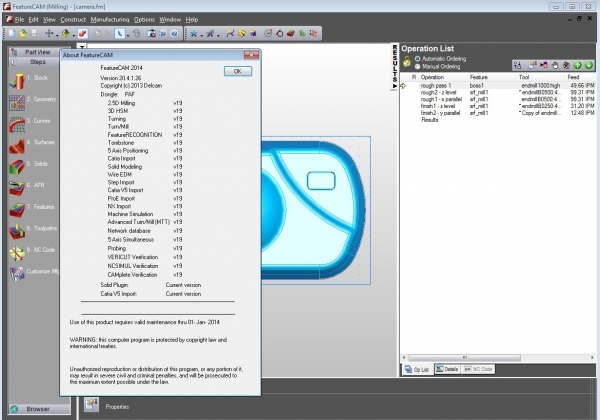Open the Options menu
Screen dimensions: 600x420
tap(144, 20)
